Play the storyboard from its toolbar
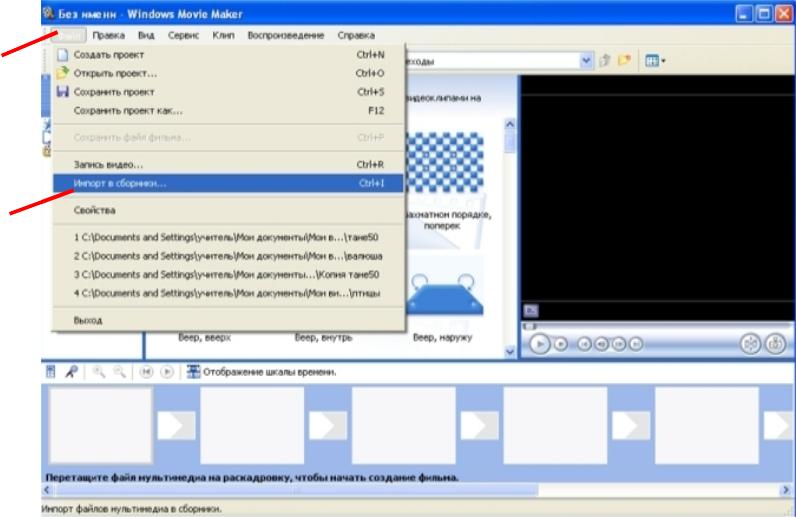The height and width of the screenshot is (517, 796). [x=167, y=372]
